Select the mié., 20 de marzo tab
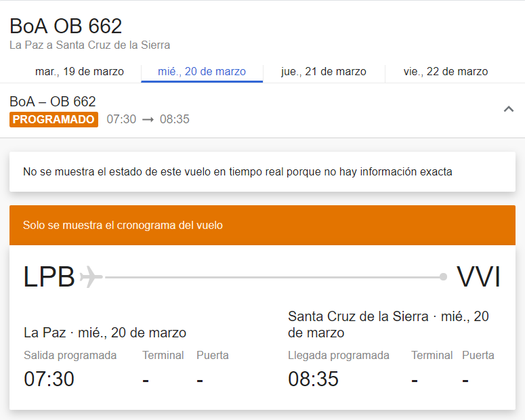This screenshot has height=420, width=525. click(x=202, y=72)
